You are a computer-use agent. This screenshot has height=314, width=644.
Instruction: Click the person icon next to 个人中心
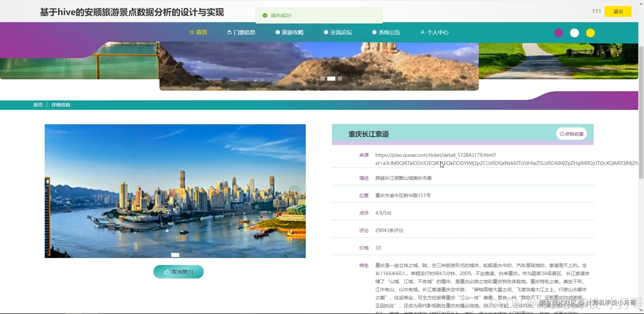(x=423, y=32)
